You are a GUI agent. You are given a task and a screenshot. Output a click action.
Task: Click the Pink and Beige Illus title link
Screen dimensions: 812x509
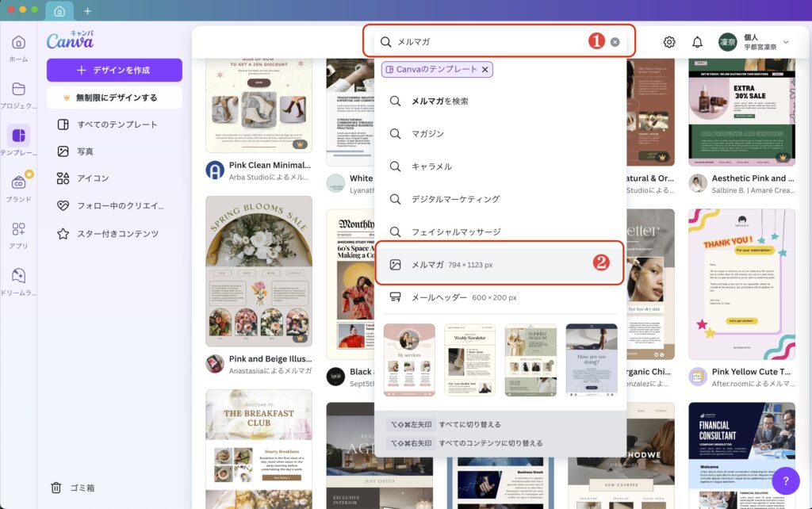coord(270,359)
